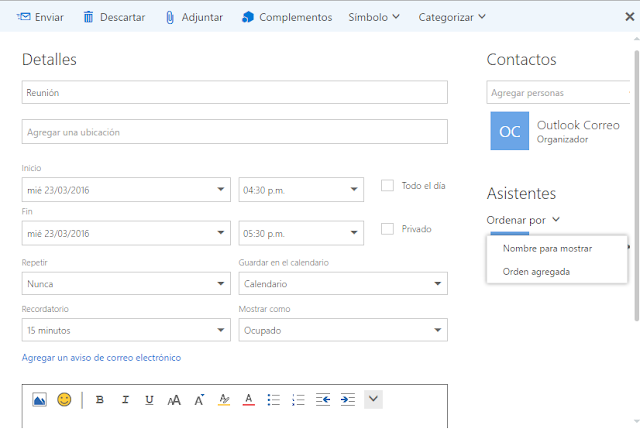This screenshot has width=640, height=432.
Task: Enable the Todo el día checkbox
Action: point(387,185)
